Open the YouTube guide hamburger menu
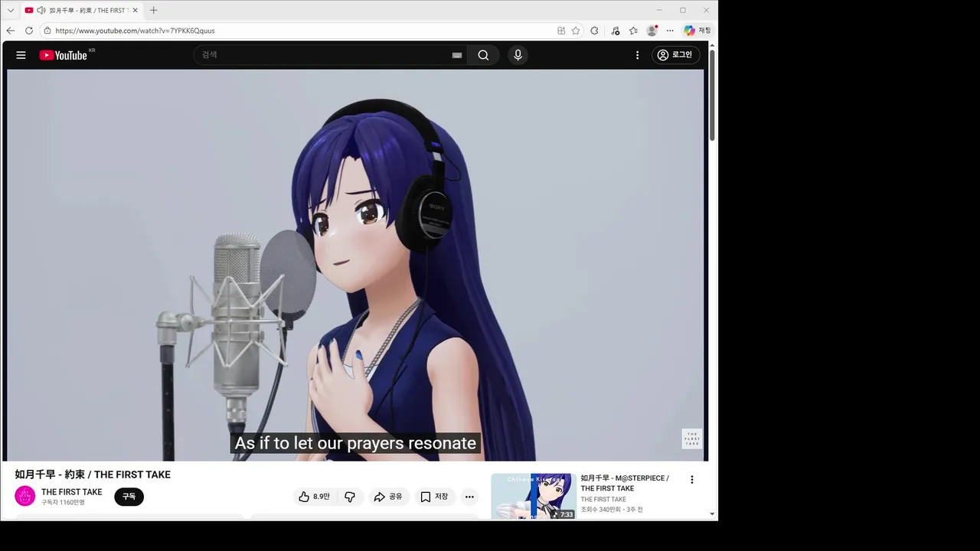The height and width of the screenshot is (551, 980). pyautogui.click(x=21, y=55)
